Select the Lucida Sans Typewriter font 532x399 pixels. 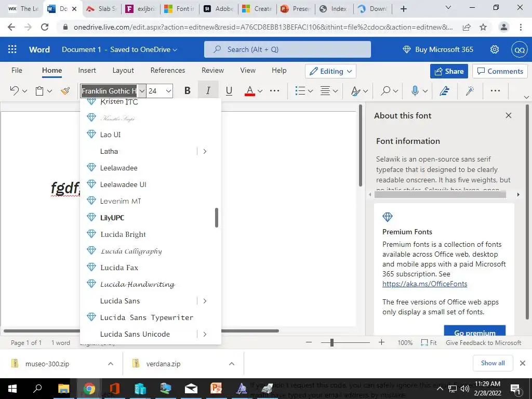pos(150,317)
